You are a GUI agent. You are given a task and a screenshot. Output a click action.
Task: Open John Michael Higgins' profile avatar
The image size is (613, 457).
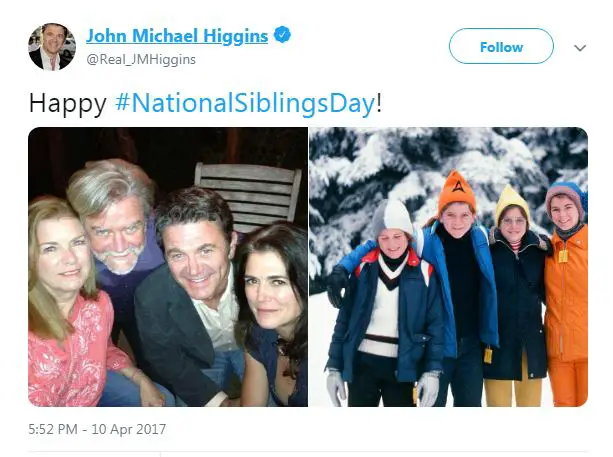click(x=52, y=47)
